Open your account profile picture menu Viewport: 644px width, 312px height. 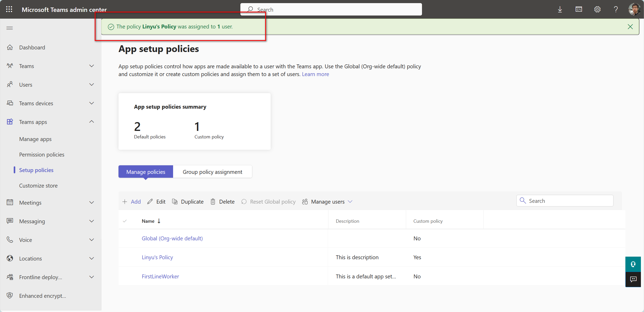(x=635, y=9)
